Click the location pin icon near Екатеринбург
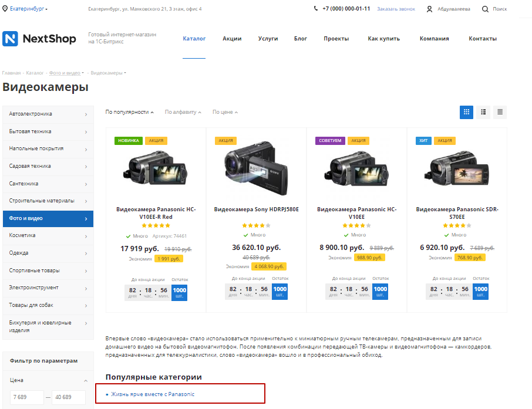This screenshot has height=409, width=532. coord(5,9)
